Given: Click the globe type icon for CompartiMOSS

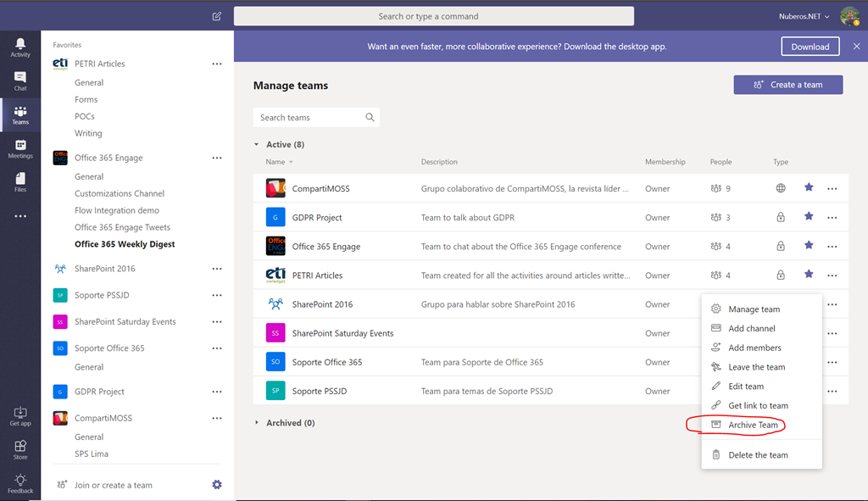Looking at the screenshot, I should 781,188.
